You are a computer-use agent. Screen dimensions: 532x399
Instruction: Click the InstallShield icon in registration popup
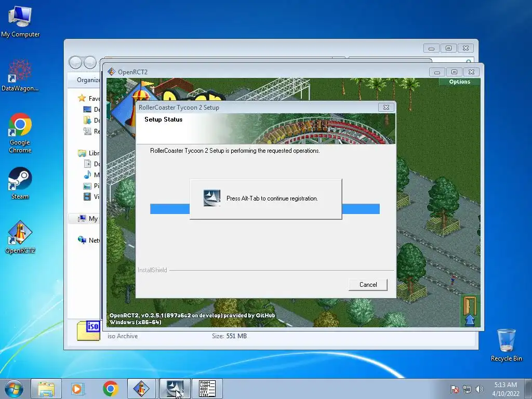pyautogui.click(x=212, y=198)
